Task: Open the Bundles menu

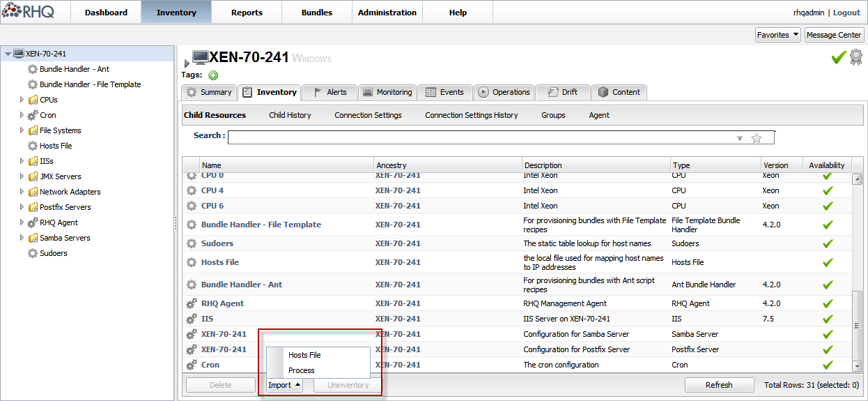Action: tap(317, 12)
